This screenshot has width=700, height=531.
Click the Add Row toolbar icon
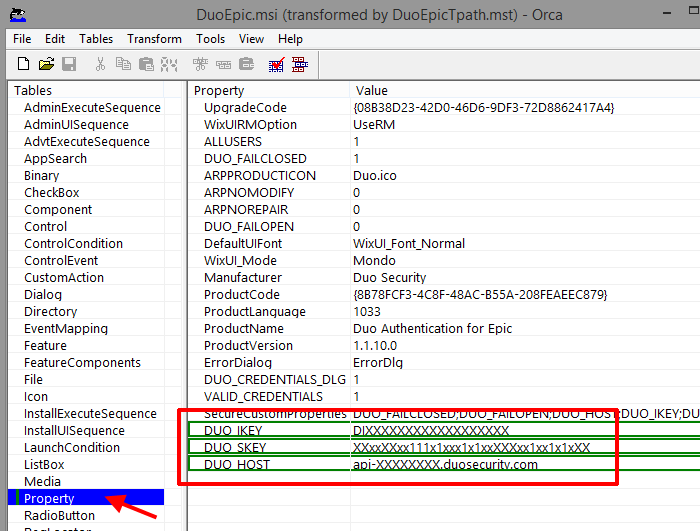click(223, 65)
